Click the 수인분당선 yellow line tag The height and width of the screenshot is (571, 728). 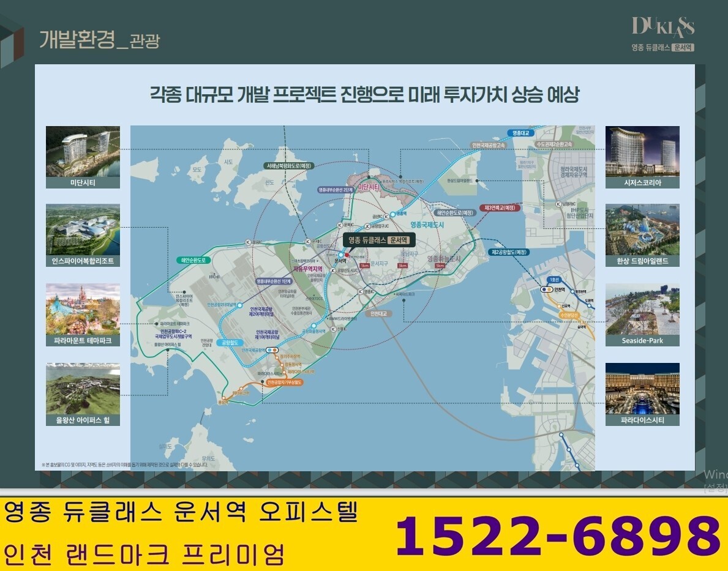tap(569, 315)
